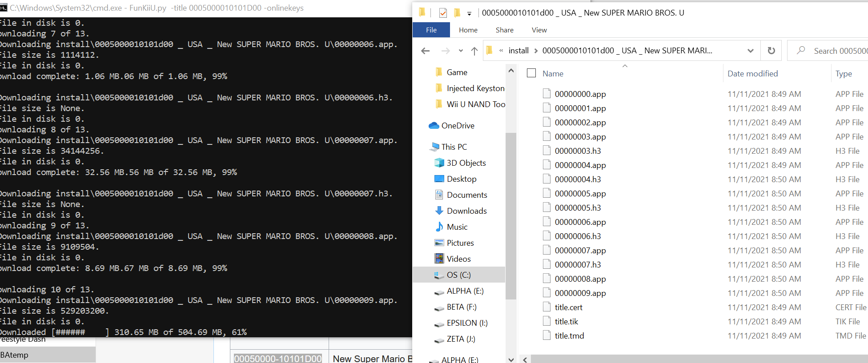Screen dimensions: 868x363
Task: Click the install breadcrumb in address bar
Action: 518,51
